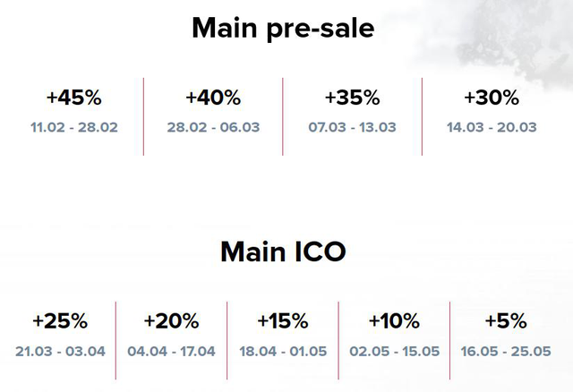The height and width of the screenshot is (392, 573).
Task: Click the date range 18.04 - 01.05
Action: 283,351
